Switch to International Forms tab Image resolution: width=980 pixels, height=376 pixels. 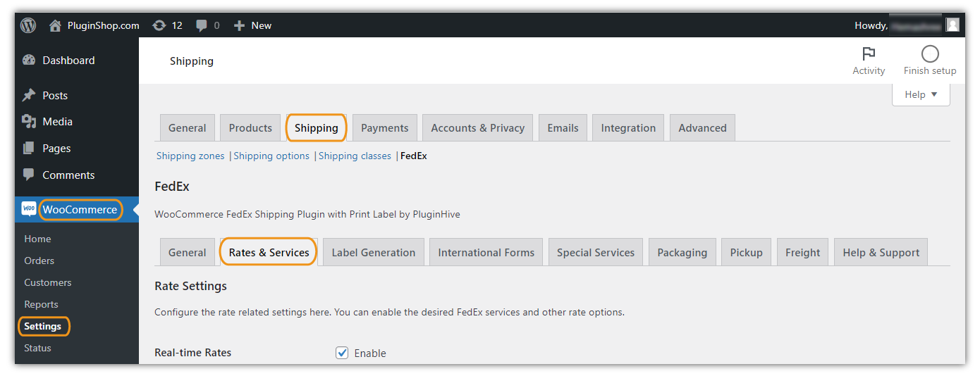point(486,252)
